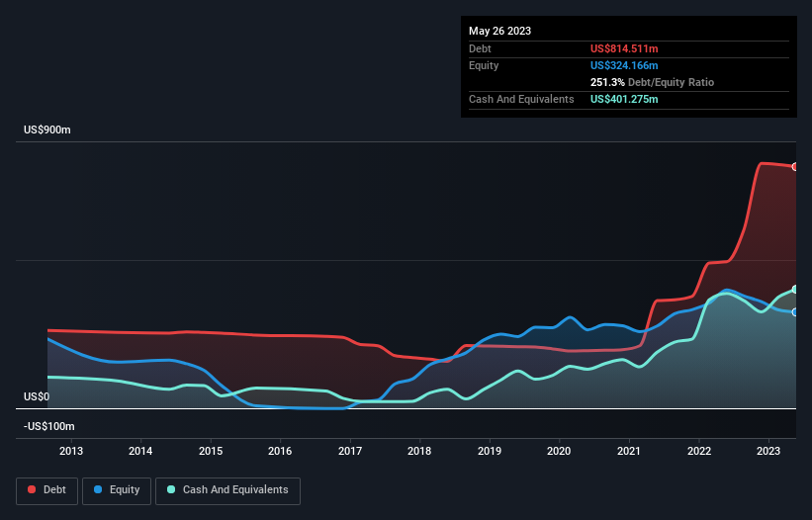Click the Debt row label in tooltip
This screenshot has height=520, width=812.
coord(480,48)
